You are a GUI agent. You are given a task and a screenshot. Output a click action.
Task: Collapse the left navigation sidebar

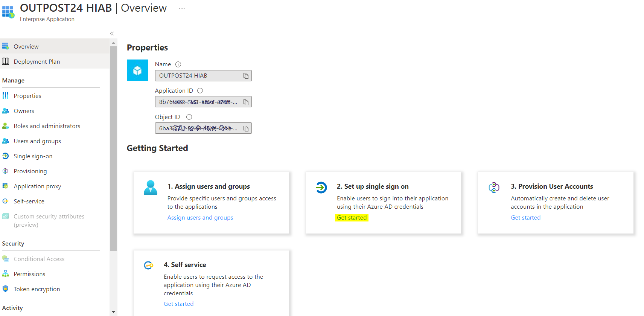coord(112,34)
